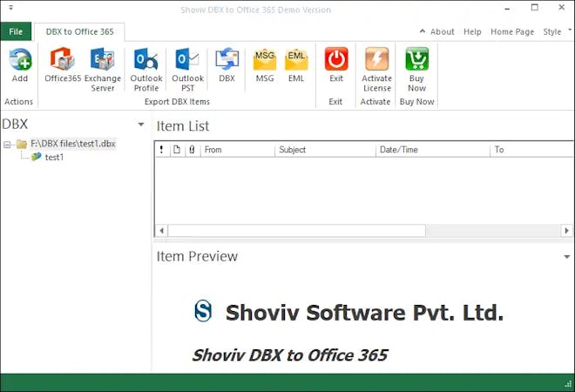This screenshot has height=392, width=575.
Task: Click the red Exit power icon
Action: (x=336, y=59)
